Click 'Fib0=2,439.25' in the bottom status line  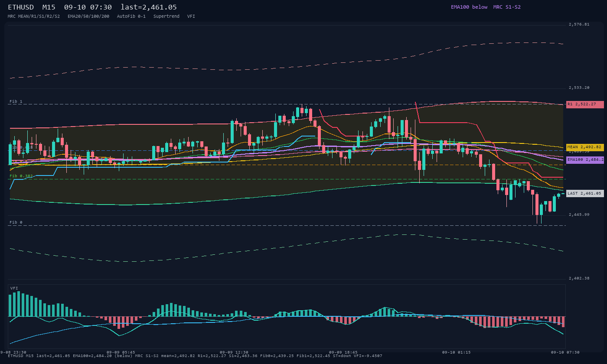click(277, 356)
